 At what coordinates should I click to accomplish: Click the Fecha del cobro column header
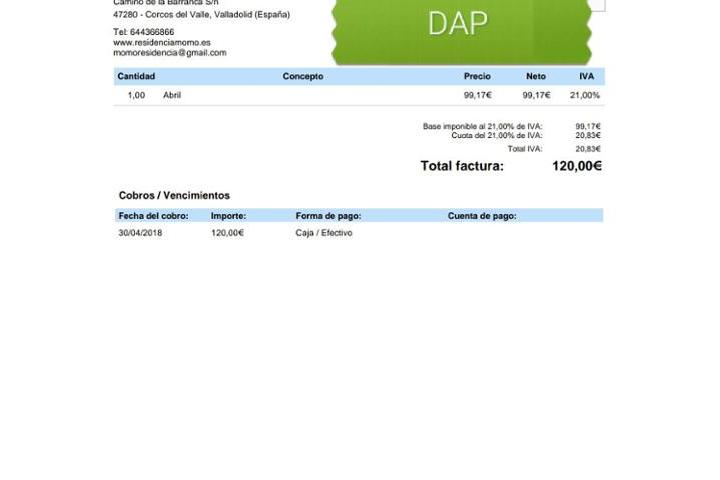[x=153, y=216]
